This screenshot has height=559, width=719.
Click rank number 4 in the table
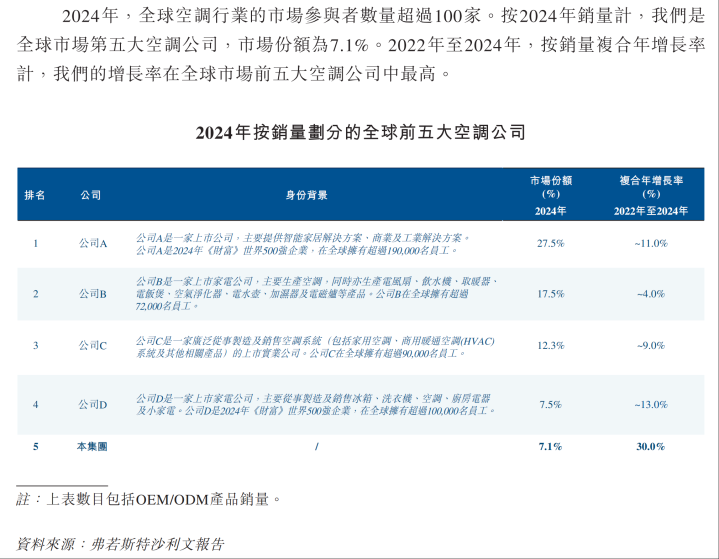click(35, 404)
